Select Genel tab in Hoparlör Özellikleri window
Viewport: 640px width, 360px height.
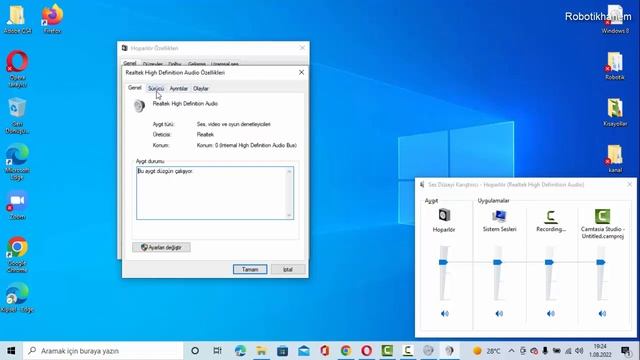pos(130,63)
